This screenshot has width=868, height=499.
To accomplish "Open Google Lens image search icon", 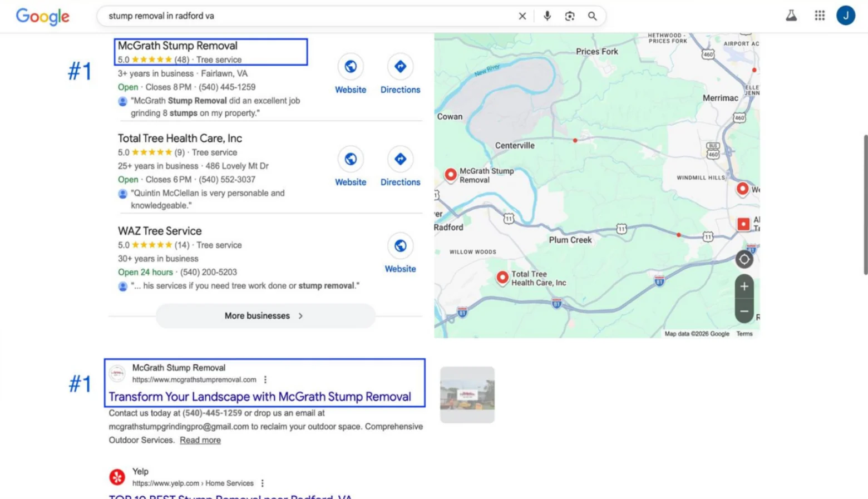I will [570, 16].
